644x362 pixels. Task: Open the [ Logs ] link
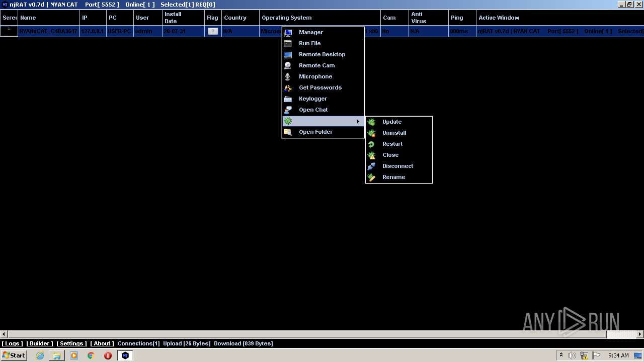tap(13, 343)
